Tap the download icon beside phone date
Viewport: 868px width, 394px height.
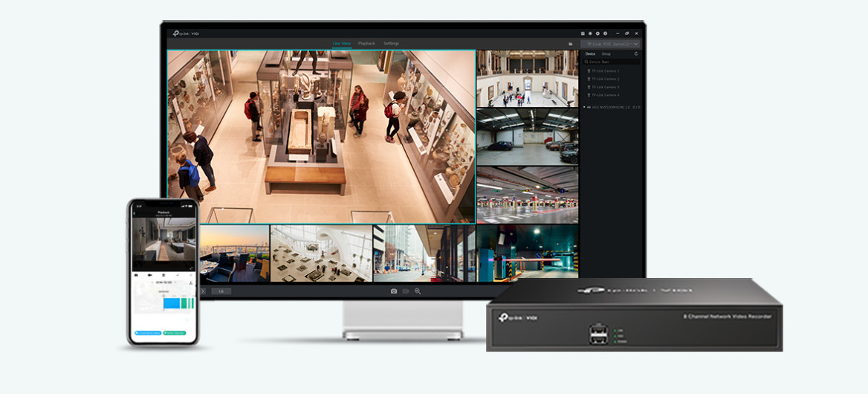coord(191,282)
